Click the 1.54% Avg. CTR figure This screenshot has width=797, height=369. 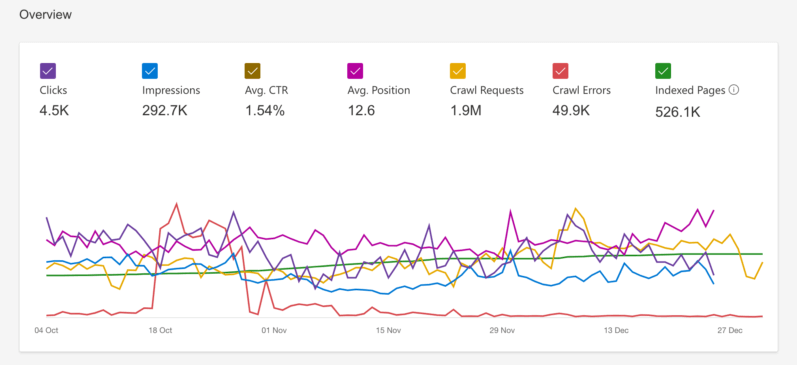coord(265,110)
